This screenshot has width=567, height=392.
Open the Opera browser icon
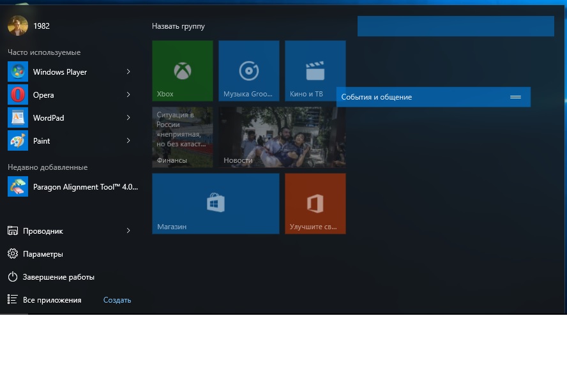pos(18,94)
